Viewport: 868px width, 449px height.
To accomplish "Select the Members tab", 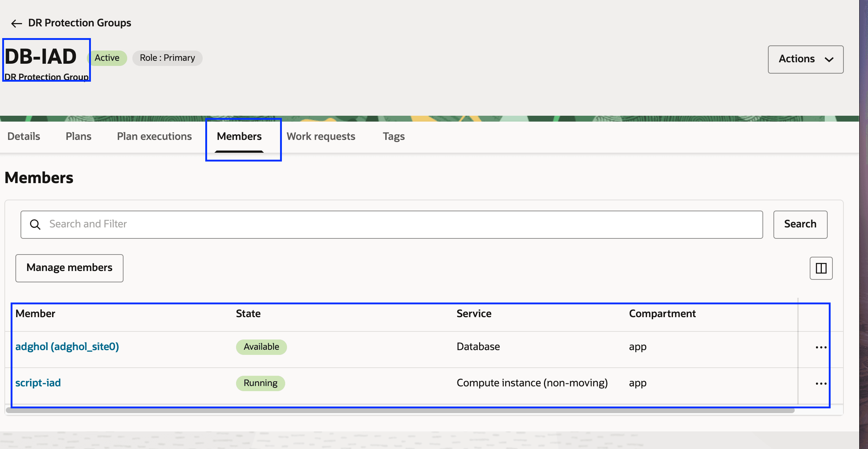I will pos(239,136).
